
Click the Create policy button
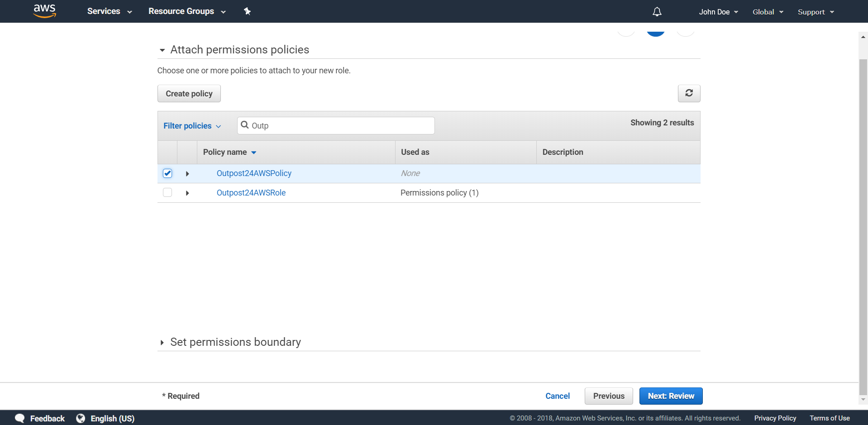tap(189, 94)
